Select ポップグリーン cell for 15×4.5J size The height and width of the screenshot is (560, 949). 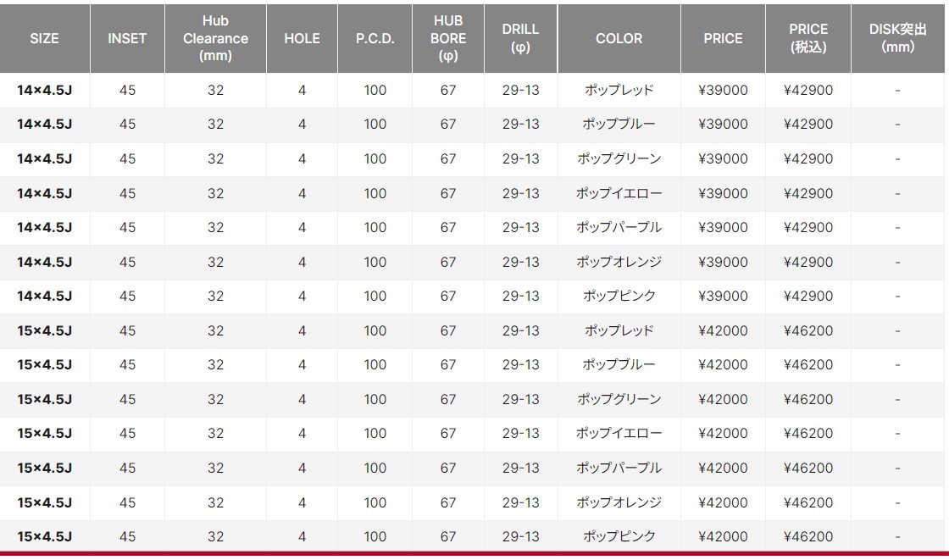point(619,400)
